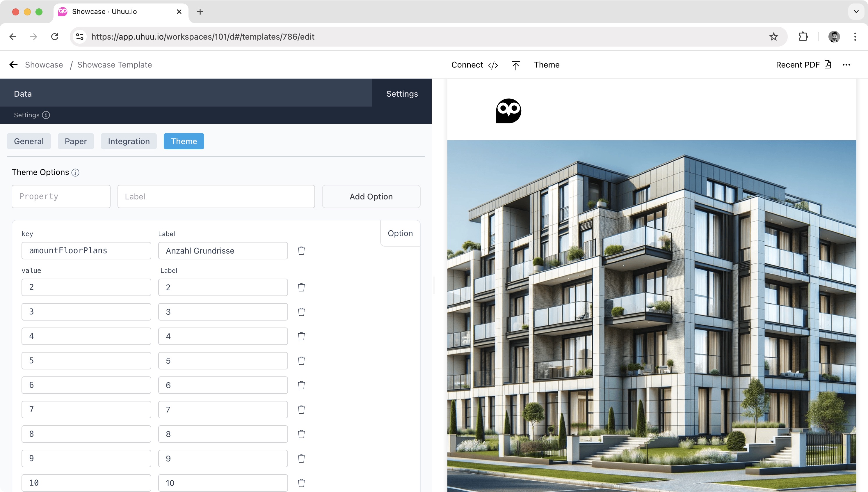The height and width of the screenshot is (492, 868).
Task: Switch to the Paper settings tab
Action: 76,141
